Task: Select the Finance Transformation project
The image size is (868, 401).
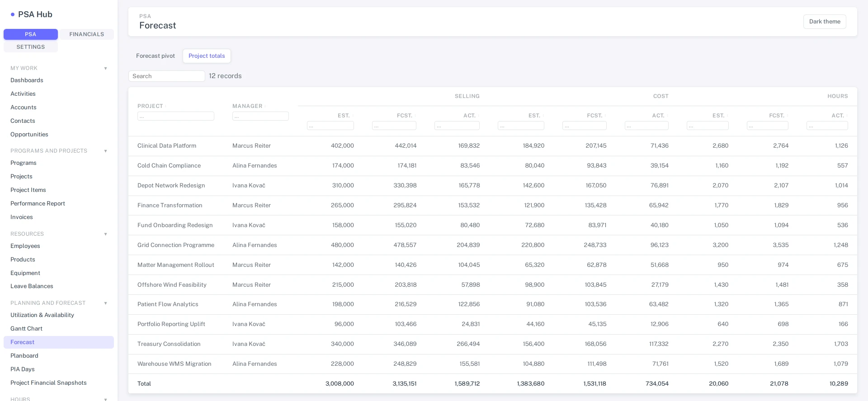Action: (170, 205)
